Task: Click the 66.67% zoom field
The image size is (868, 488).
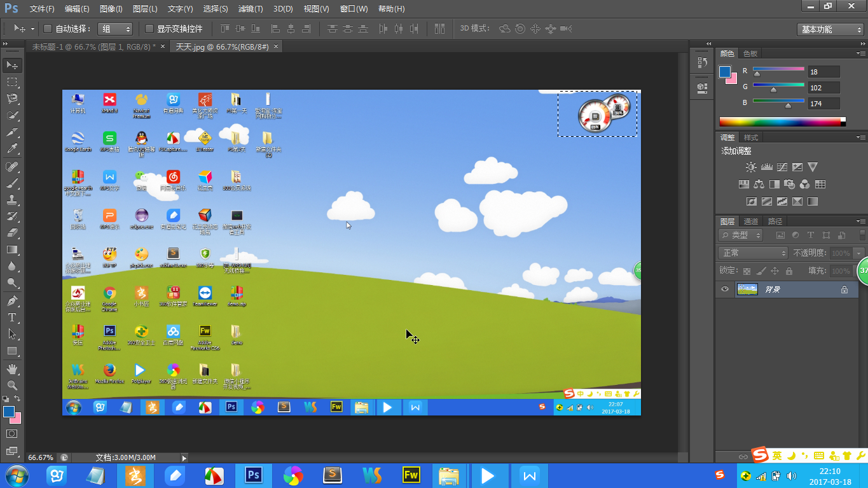Action: (x=41, y=457)
